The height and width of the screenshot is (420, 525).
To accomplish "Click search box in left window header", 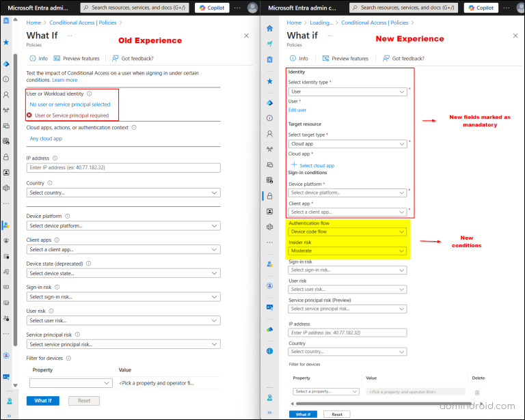I will click(135, 8).
